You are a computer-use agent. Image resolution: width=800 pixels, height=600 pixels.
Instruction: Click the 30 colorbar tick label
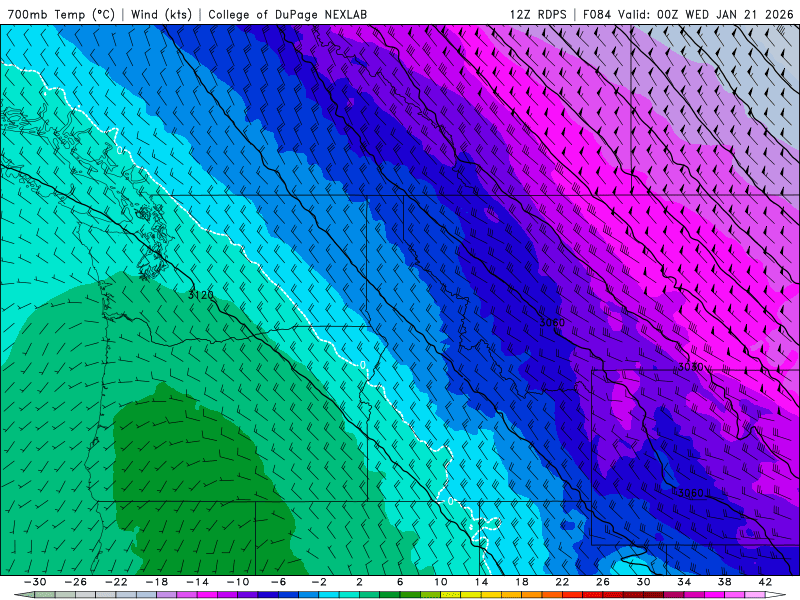click(643, 582)
